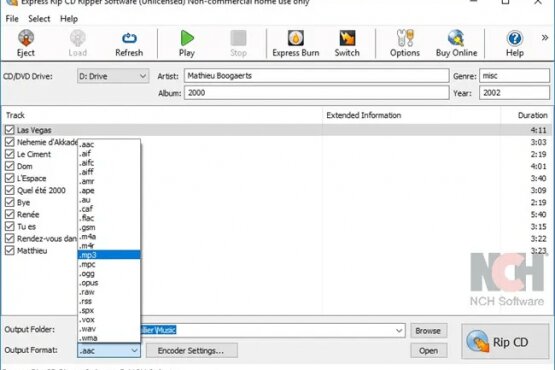Uncheck the Bye track

click(10, 202)
